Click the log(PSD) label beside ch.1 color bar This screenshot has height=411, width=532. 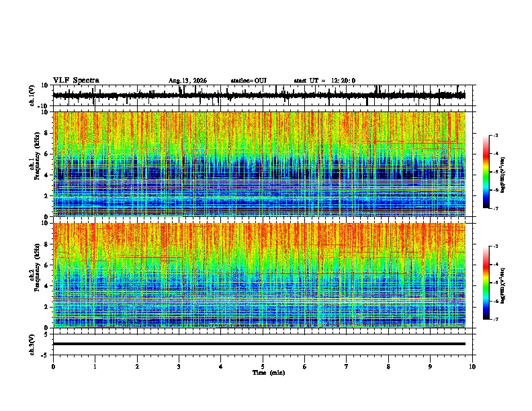(503, 175)
